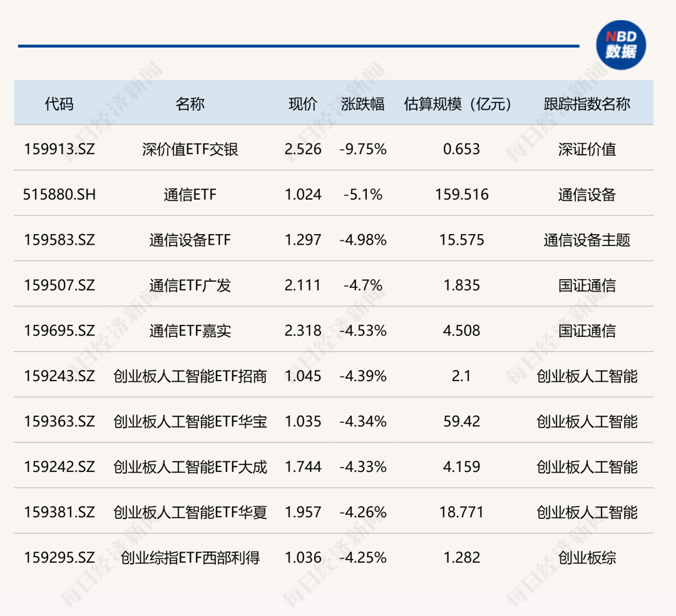Click the name 创业板人工智能ETF大成
The width and height of the screenshot is (676, 616).
[190, 467]
